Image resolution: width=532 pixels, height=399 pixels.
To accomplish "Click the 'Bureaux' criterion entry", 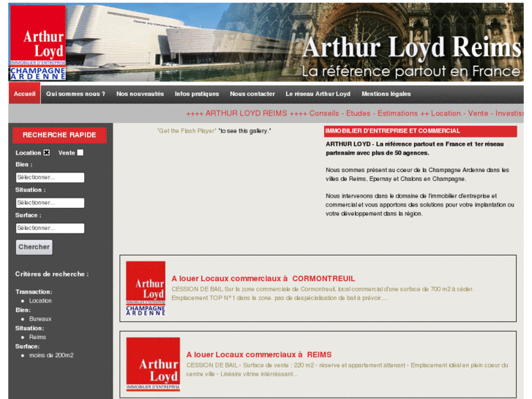I will point(40,319).
